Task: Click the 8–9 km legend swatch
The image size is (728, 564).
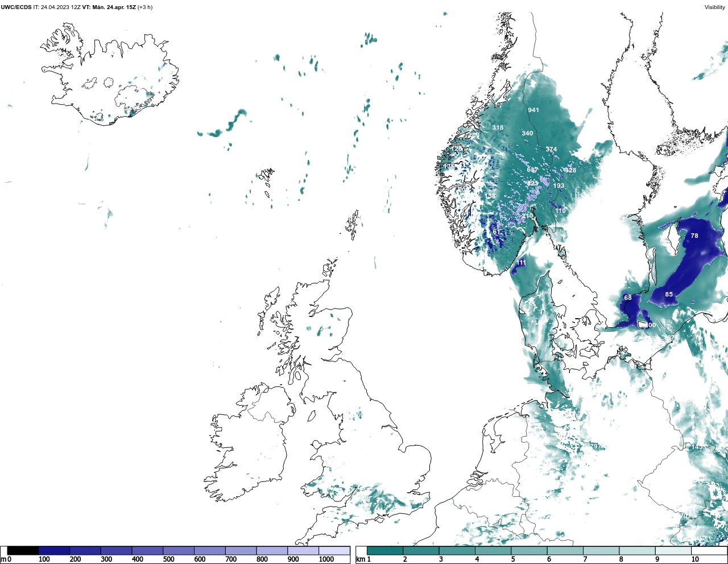Action: (637, 551)
